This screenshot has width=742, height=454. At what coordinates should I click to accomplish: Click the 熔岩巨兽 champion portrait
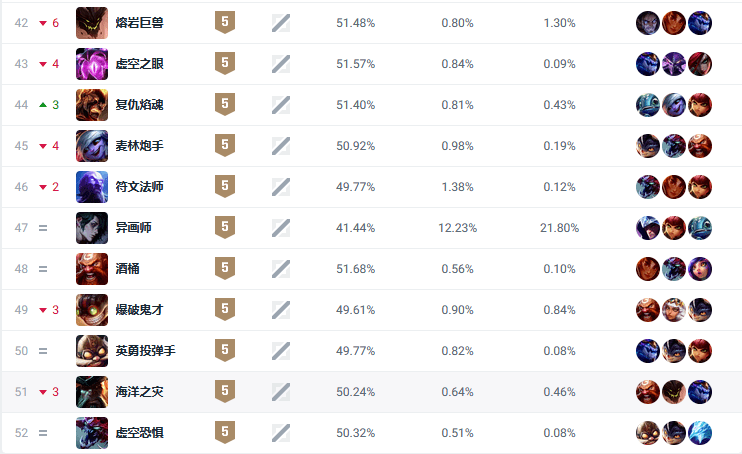coord(92,22)
